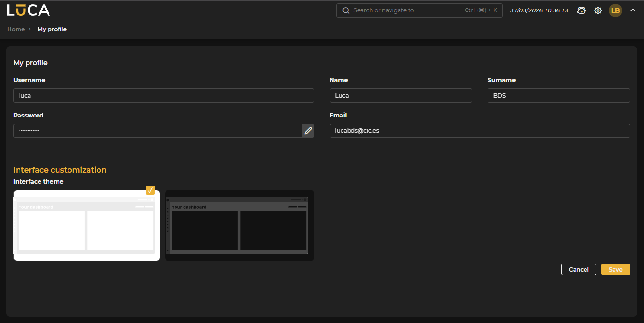
Task: Click the pencil icon to edit password
Action: [x=308, y=131]
